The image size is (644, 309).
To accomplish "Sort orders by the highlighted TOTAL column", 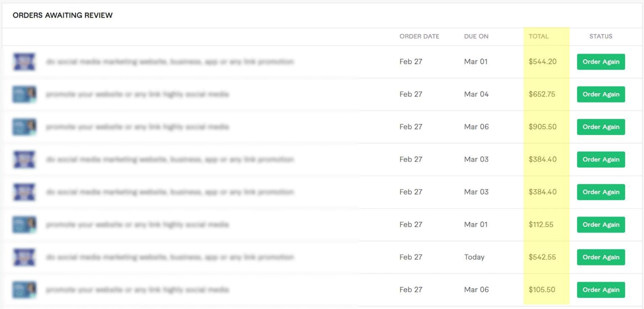I will (539, 36).
